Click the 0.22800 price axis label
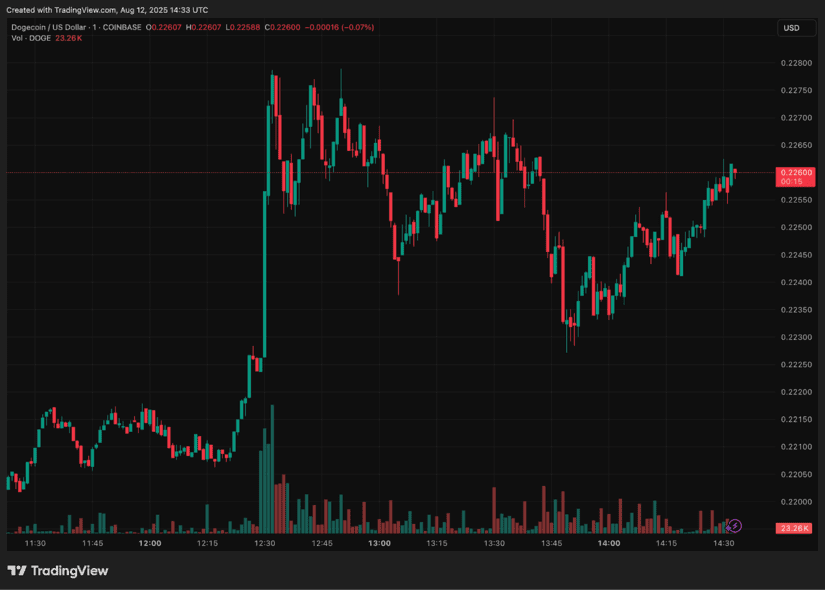The height and width of the screenshot is (590, 825). pyautogui.click(x=796, y=63)
